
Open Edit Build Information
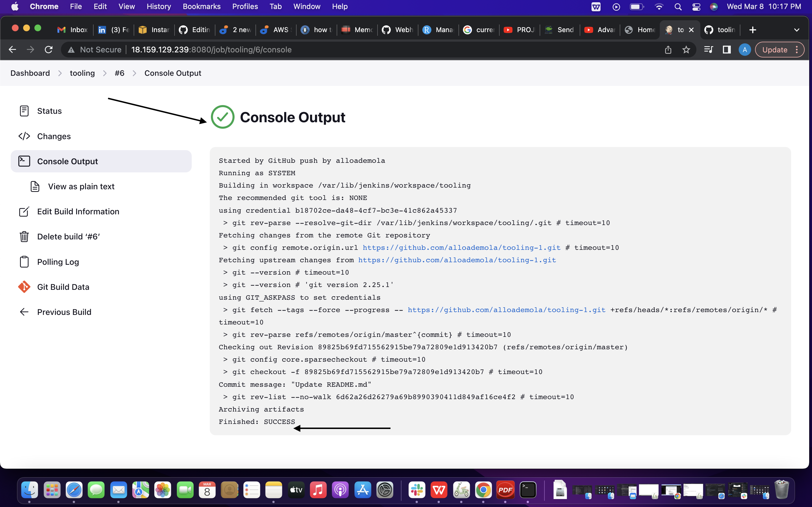(78, 211)
